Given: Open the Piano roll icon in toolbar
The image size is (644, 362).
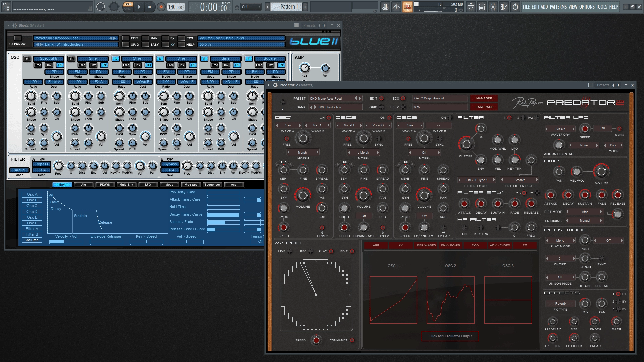Looking at the screenshot, I should point(504,7).
